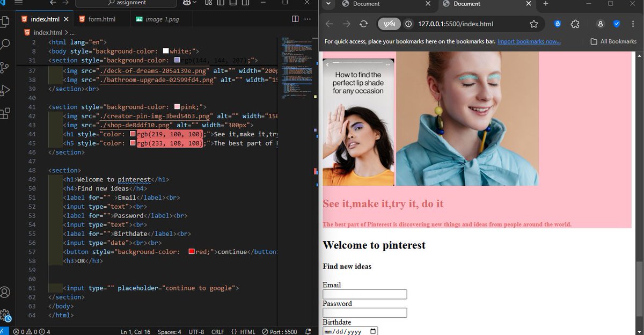Open Customize Layout in VS Code title bar
Screen dimensions: 644x335
(x=208, y=3)
